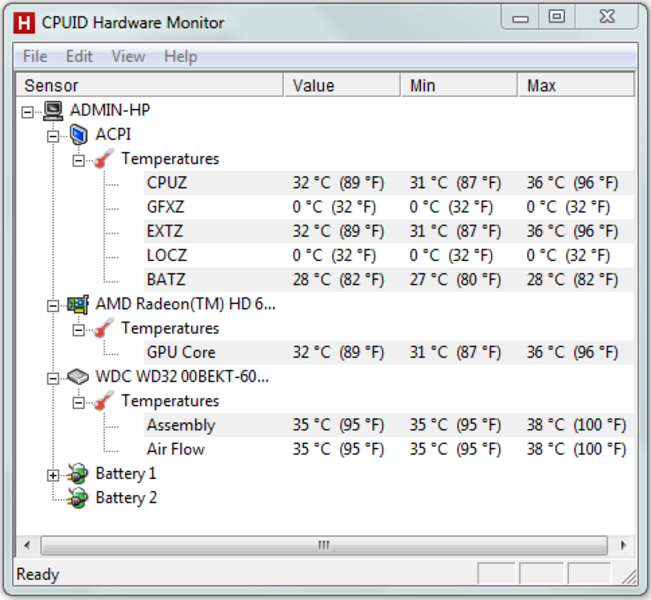The width and height of the screenshot is (651, 600).
Task: Collapse the ADMIN-HP root node
Action: [x=27, y=112]
